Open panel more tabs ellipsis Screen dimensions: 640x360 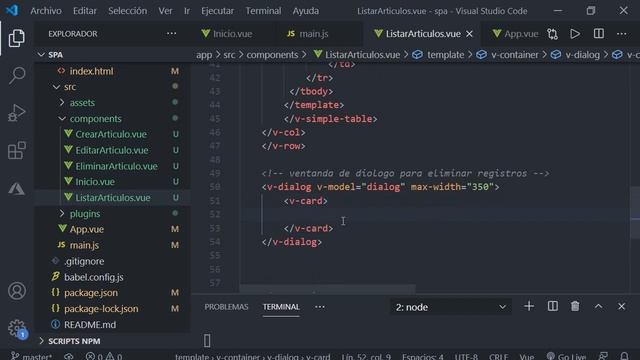point(320,307)
